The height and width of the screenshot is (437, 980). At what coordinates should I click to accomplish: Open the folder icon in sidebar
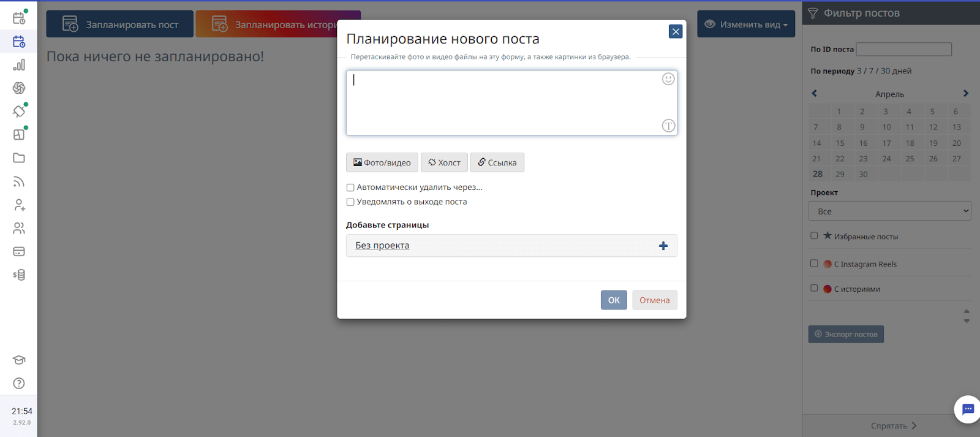[19, 158]
